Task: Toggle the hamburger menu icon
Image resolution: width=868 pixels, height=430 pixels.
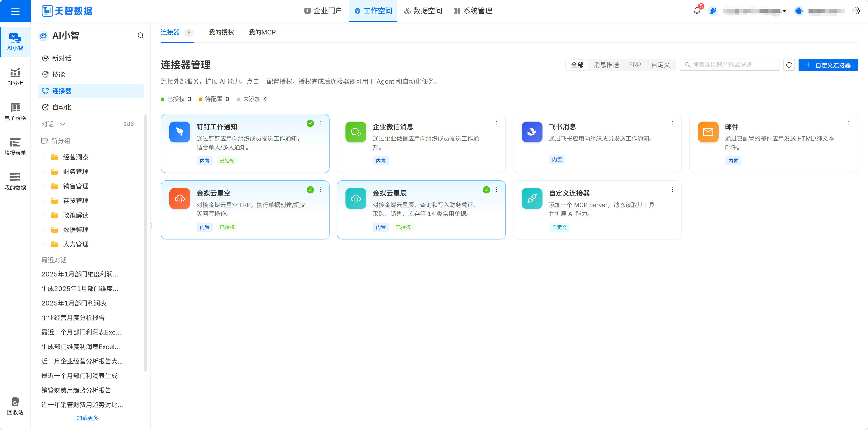Action: [x=15, y=11]
